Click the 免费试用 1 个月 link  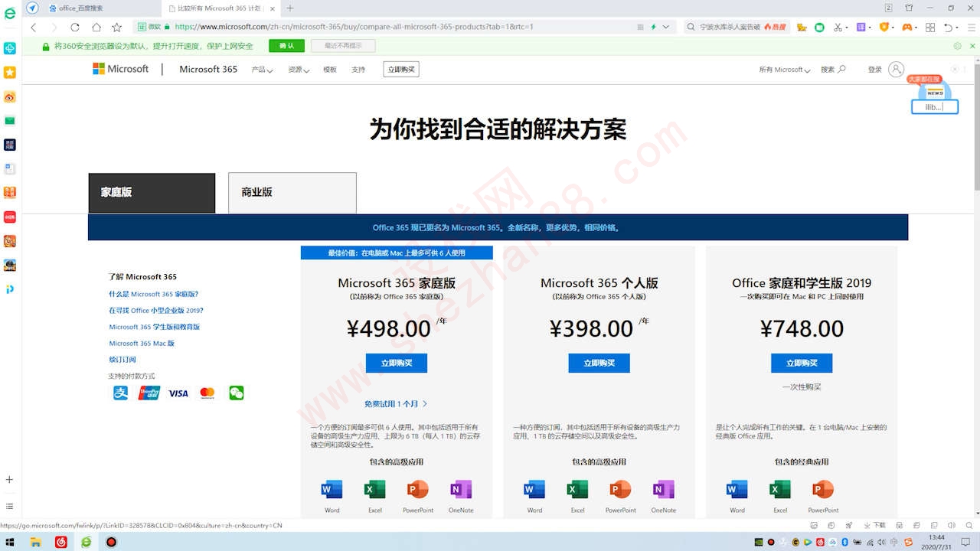point(396,403)
